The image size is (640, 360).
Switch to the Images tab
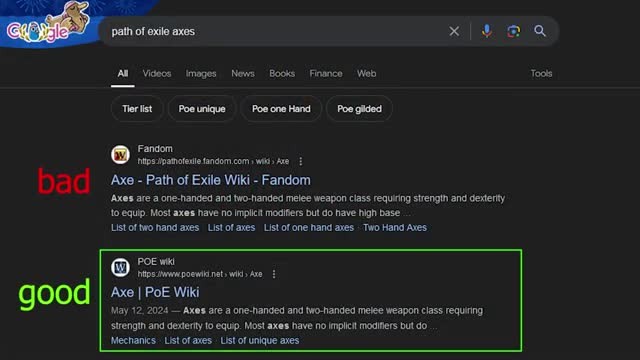[x=201, y=73]
